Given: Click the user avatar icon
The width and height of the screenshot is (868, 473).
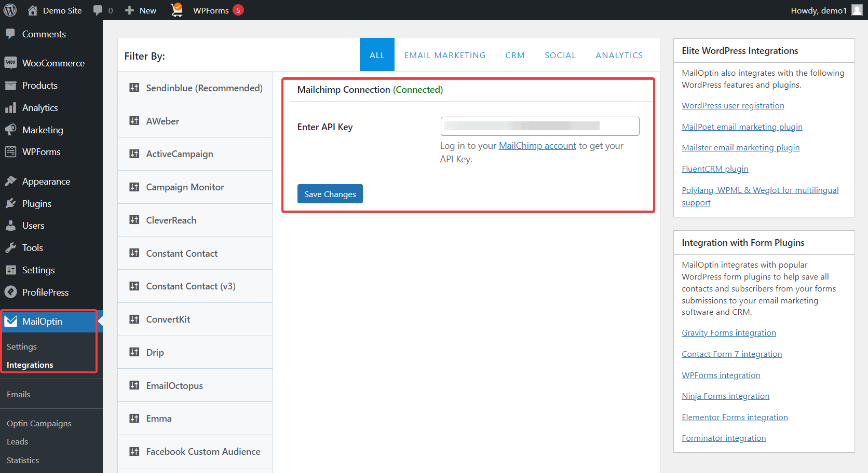Looking at the screenshot, I should (x=857, y=10).
